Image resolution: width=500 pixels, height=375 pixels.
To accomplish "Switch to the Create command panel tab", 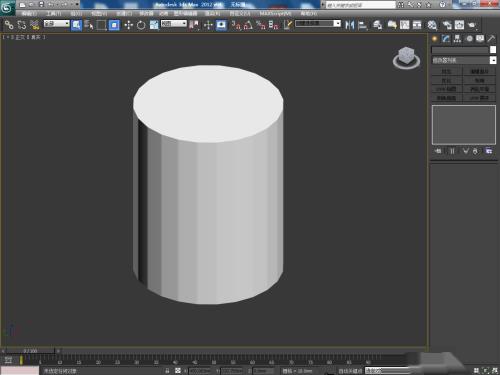I will (x=435, y=39).
